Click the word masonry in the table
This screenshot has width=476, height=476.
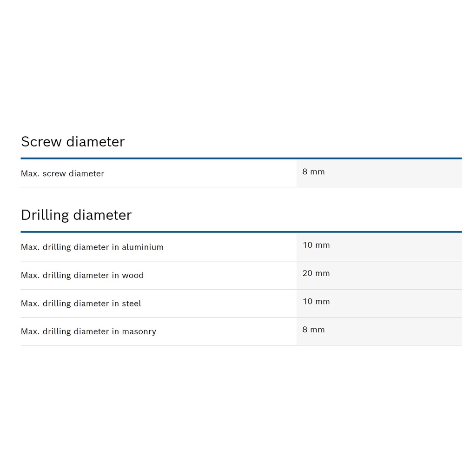click(139, 331)
